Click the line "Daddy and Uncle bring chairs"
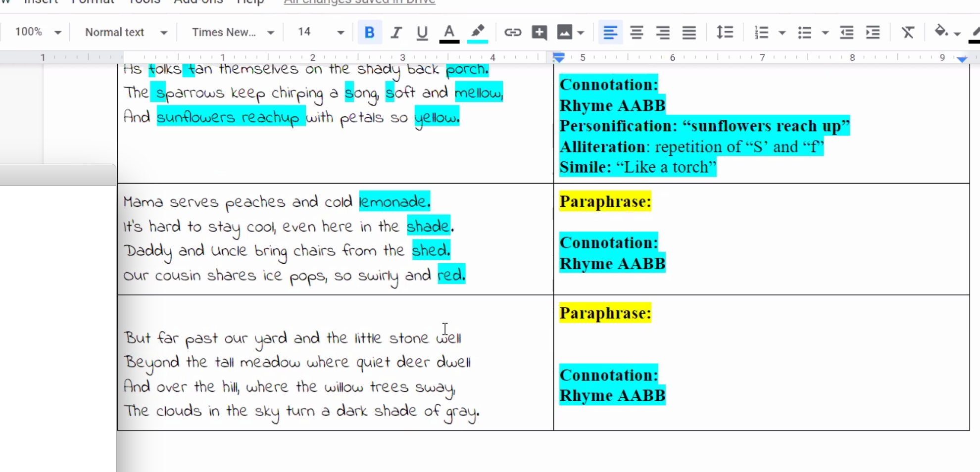 [x=287, y=250]
